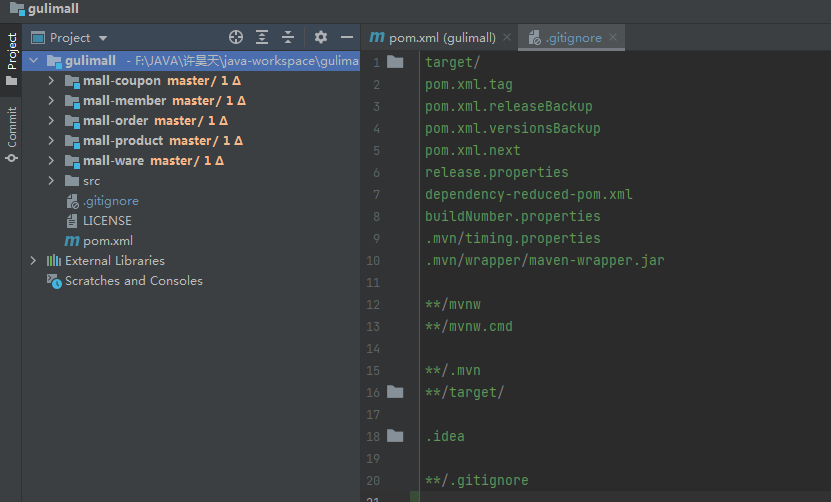The width and height of the screenshot is (831, 502).
Task: Open the Commit tool window from the sidebar
Action: pos(11,134)
